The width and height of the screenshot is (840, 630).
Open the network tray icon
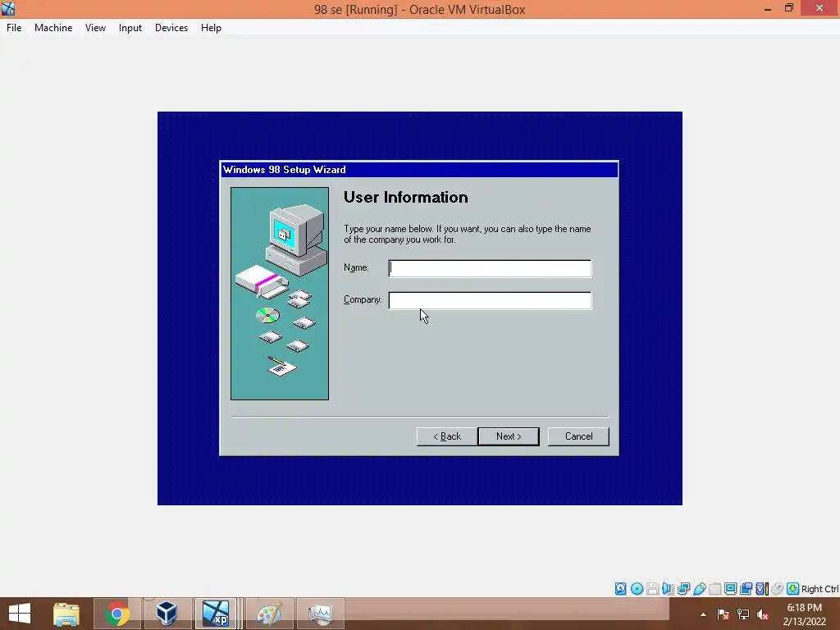(743, 614)
